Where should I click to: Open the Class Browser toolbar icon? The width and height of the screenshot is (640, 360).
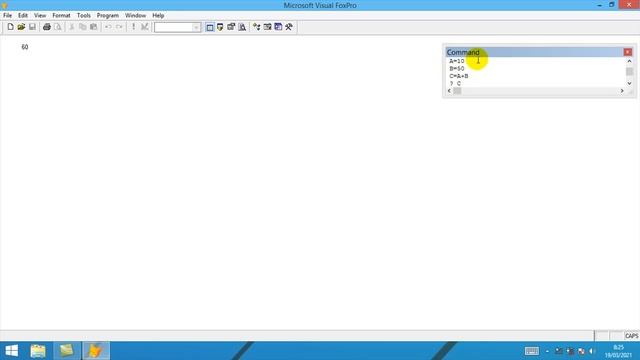click(x=256, y=27)
